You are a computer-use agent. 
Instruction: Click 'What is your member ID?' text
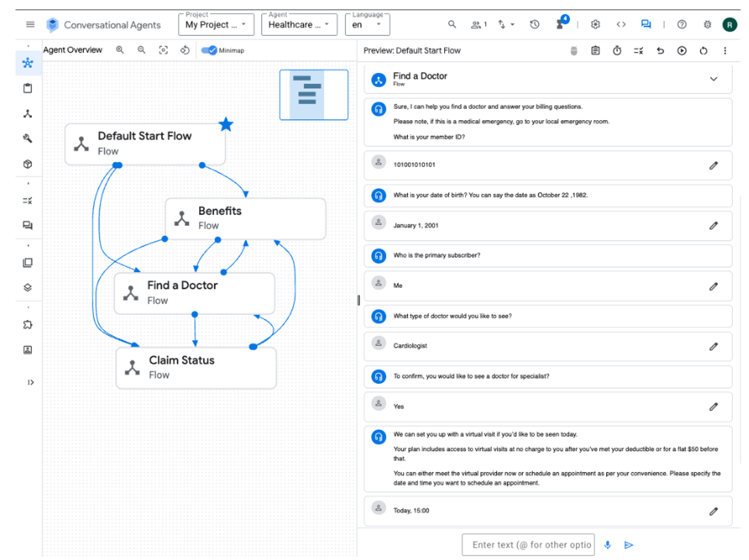pos(429,137)
